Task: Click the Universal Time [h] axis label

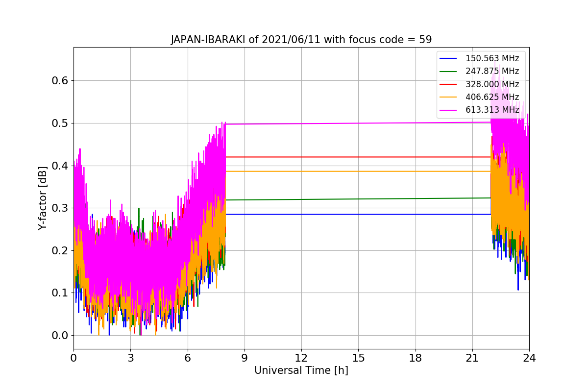Action: tap(301, 370)
